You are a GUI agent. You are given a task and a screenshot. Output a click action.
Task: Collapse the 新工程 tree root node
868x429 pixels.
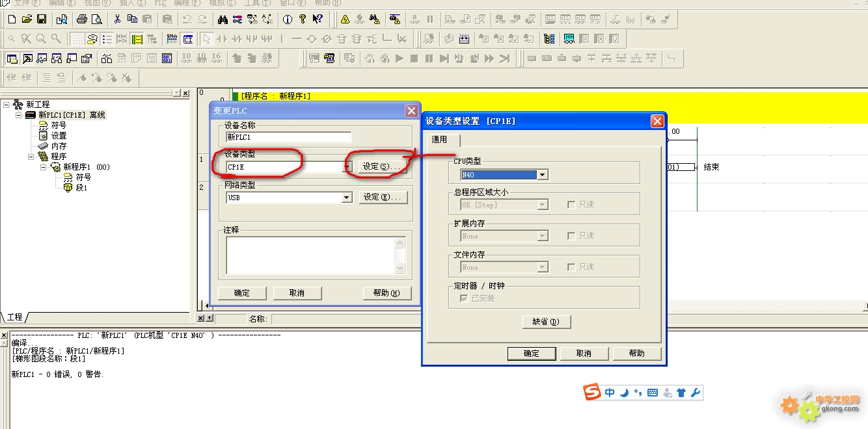(x=6, y=105)
